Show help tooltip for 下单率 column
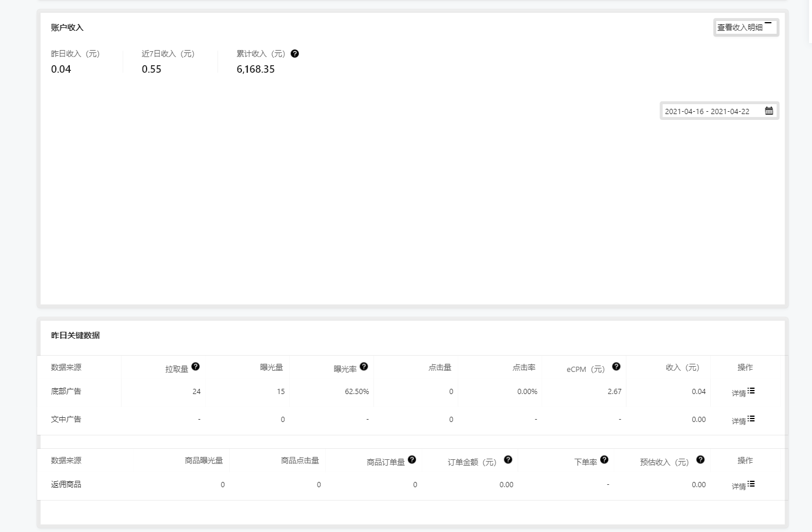Viewport: 812px width, 532px height. point(604,459)
